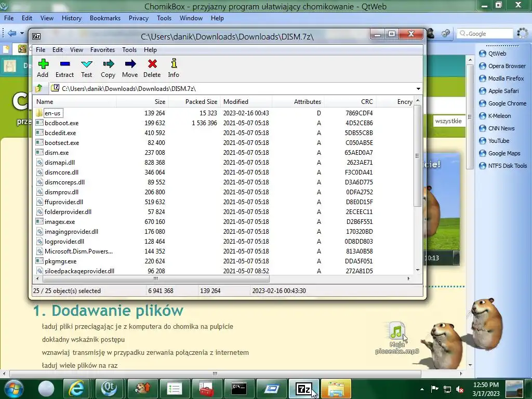Expand the 7-Zip address path dropdown
Image resolution: width=532 pixels, height=399 pixels.
tap(418, 88)
